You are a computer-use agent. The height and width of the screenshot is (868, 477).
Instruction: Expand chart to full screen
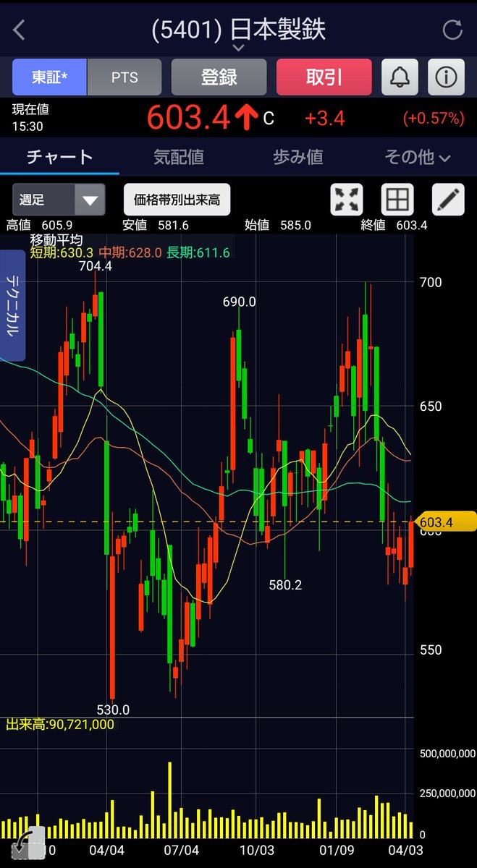click(347, 200)
